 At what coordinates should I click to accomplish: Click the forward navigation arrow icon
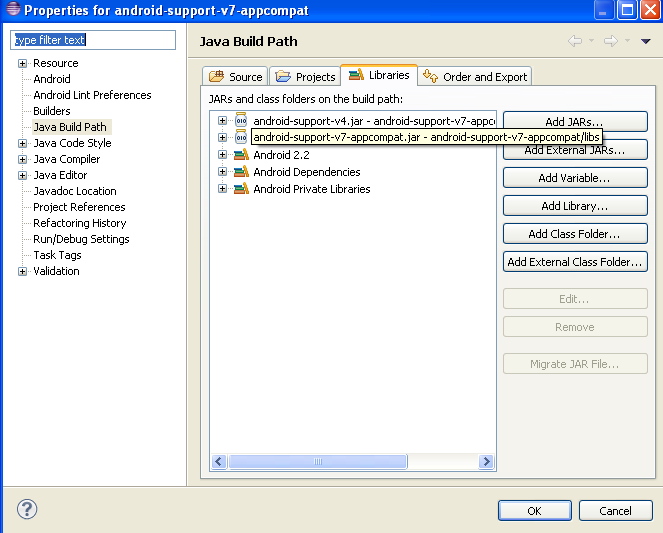(x=611, y=41)
